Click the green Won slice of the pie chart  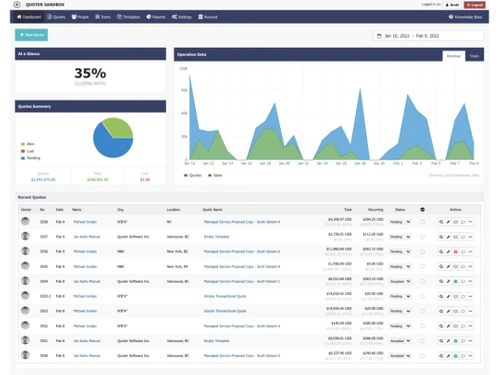pyautogui.click(x=120, y=128)
